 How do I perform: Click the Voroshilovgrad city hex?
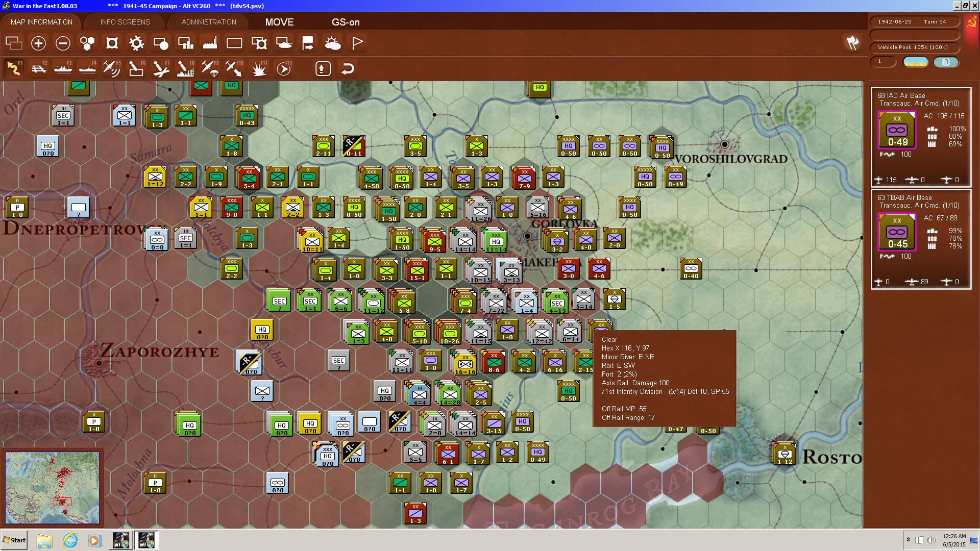click(x=724, y=144)
